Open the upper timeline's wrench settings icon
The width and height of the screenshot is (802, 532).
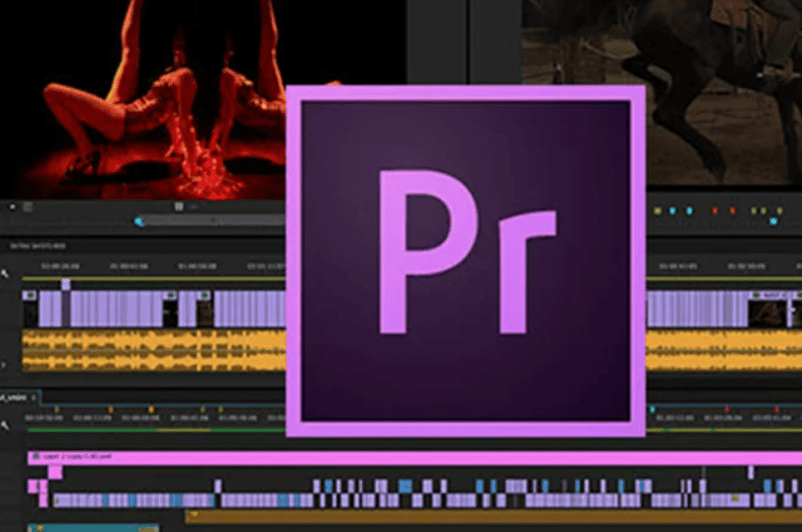tap(5, 274)
